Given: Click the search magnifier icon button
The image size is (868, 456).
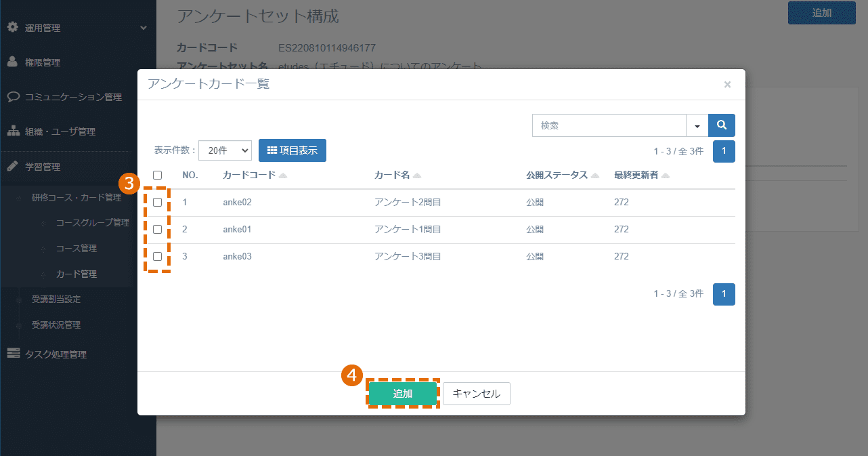Looking at the screenshot, I should pyautogui.click(x=722, y=125).
